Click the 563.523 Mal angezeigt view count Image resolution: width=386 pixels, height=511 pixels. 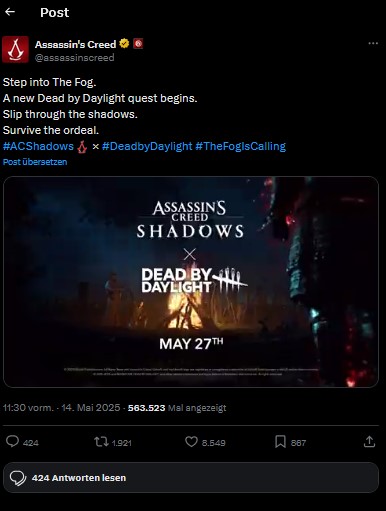pyautogui.click(x=177, y=408)
